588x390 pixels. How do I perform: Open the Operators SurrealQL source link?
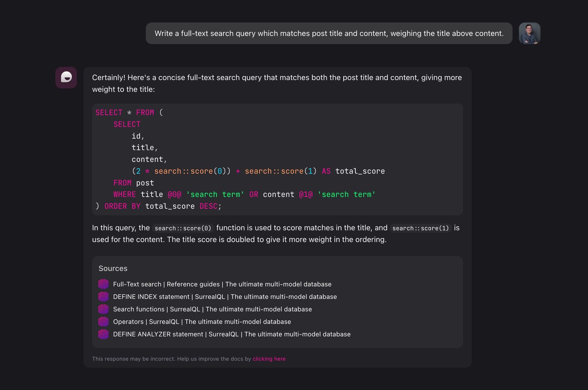pos(202,321)
